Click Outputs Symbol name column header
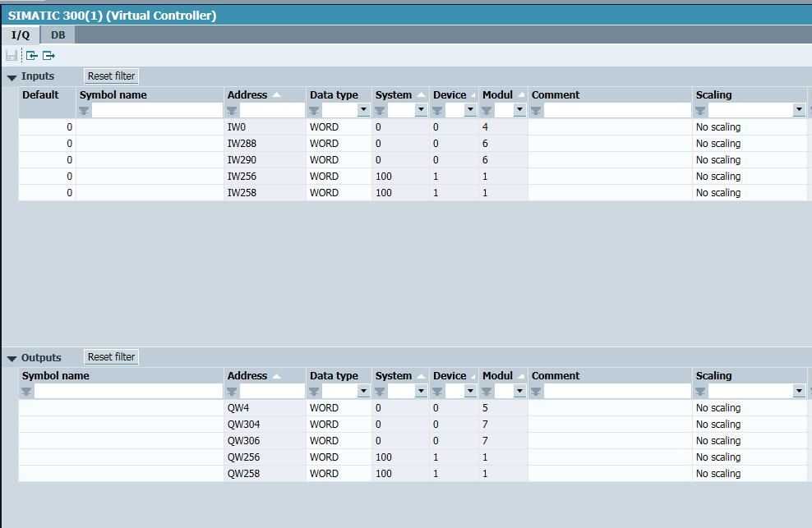Screen dimensions: 812x528 pos(121,376)
